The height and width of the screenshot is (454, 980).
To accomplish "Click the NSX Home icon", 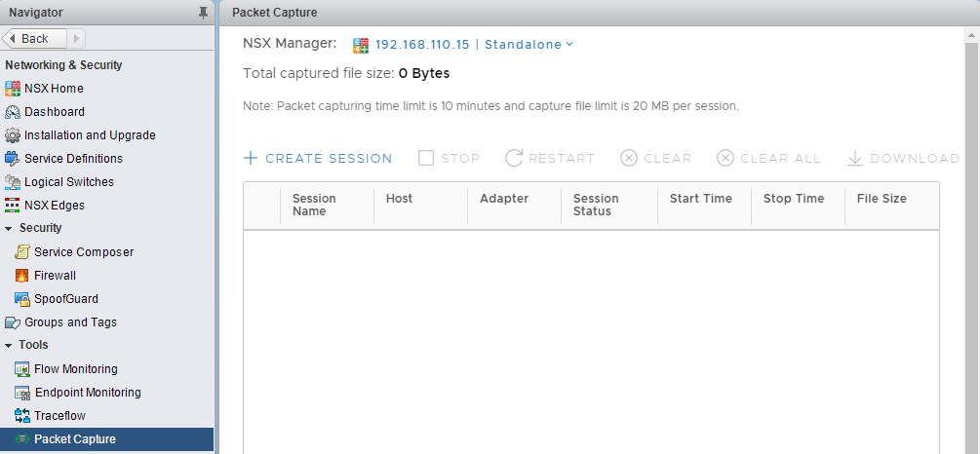I will [13, 89].
